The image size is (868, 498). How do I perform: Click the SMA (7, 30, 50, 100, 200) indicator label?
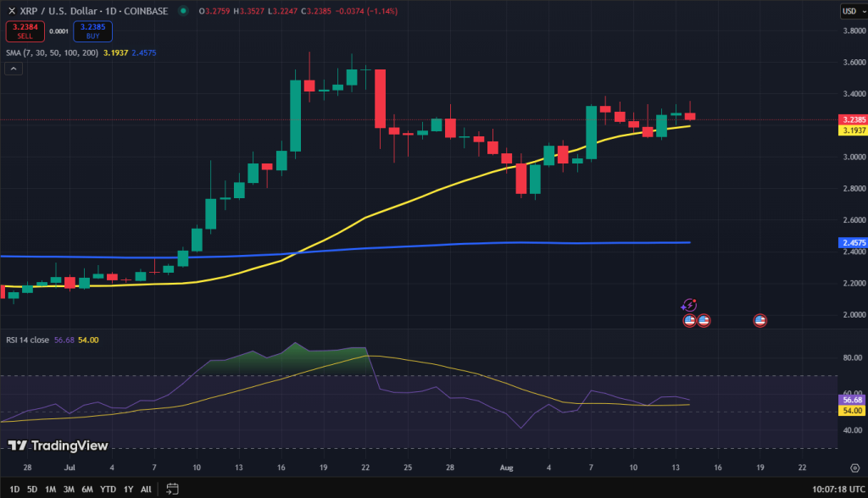click(52, 53)
